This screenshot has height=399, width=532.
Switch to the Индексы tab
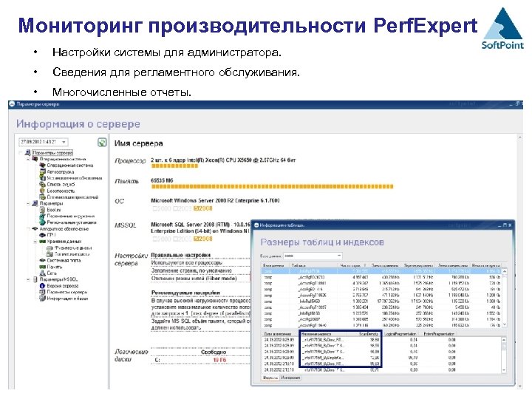[x=270, y=378]
